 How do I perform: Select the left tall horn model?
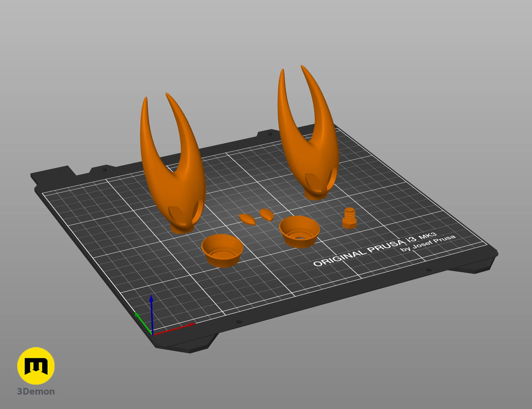coord(173,166)
